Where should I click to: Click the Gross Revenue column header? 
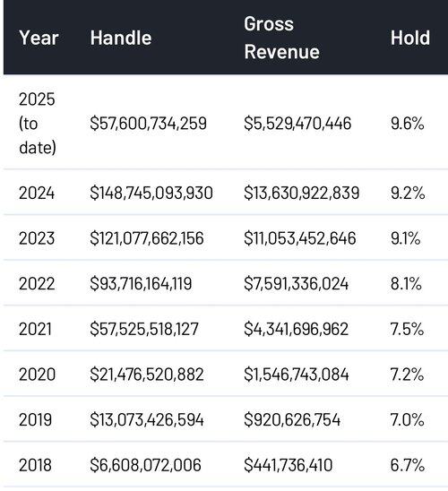(x=281, y=38)
